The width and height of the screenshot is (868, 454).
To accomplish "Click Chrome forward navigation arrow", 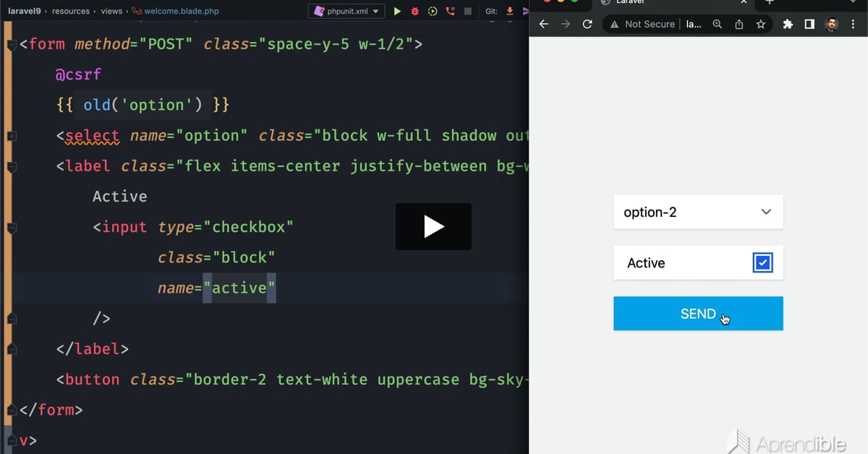I will coord(566,24).
